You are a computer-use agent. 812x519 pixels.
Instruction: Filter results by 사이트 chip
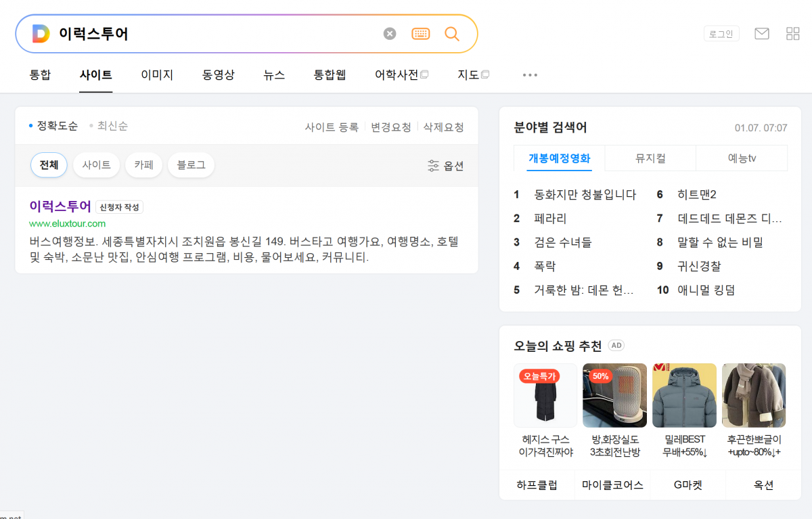96,165
